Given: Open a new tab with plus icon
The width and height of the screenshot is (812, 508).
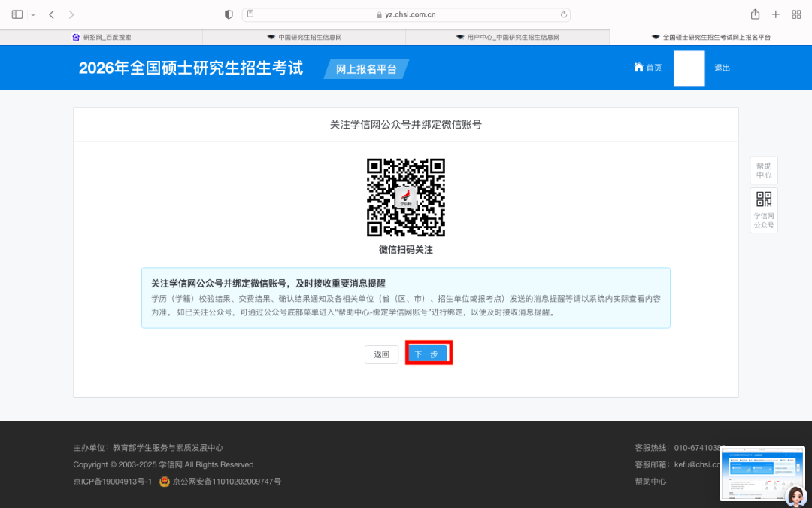Looking at the screenshot, I should 776,14.
